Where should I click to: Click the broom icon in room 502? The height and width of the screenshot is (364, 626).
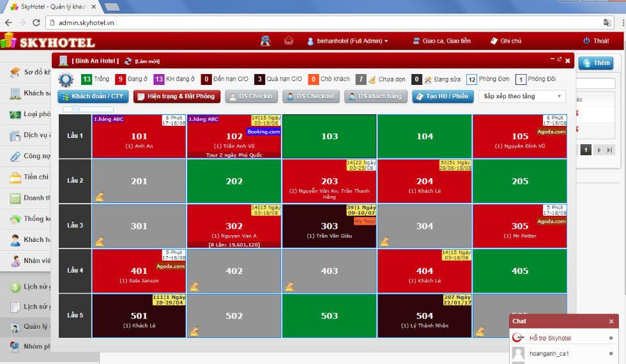click(194, 331)
